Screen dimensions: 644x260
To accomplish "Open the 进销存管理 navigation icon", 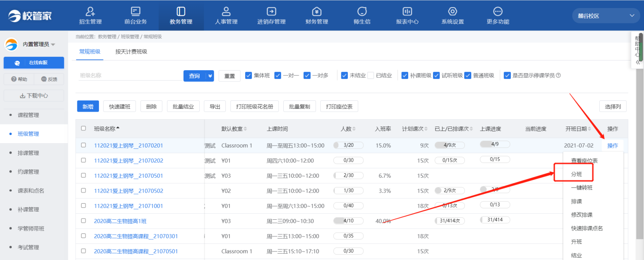I will [272, 11].
